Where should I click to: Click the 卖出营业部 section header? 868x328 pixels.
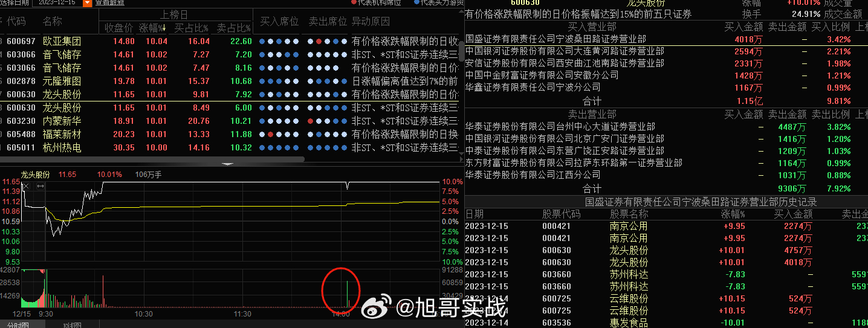tap(592, 114)
